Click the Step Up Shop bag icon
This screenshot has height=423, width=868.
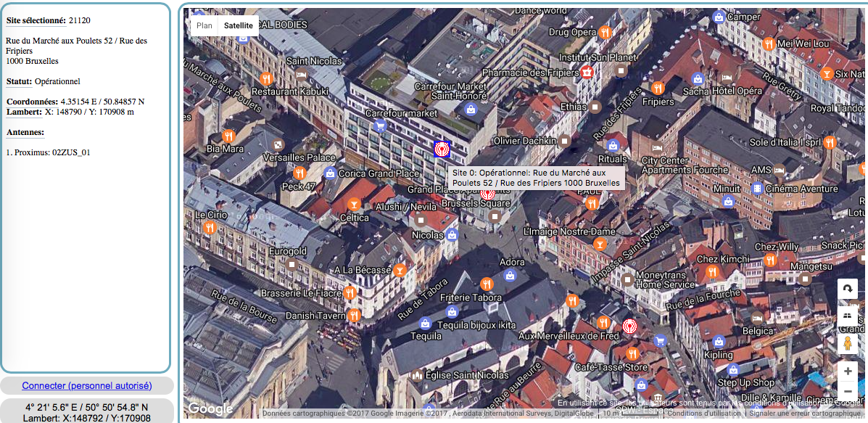[733, 369]
